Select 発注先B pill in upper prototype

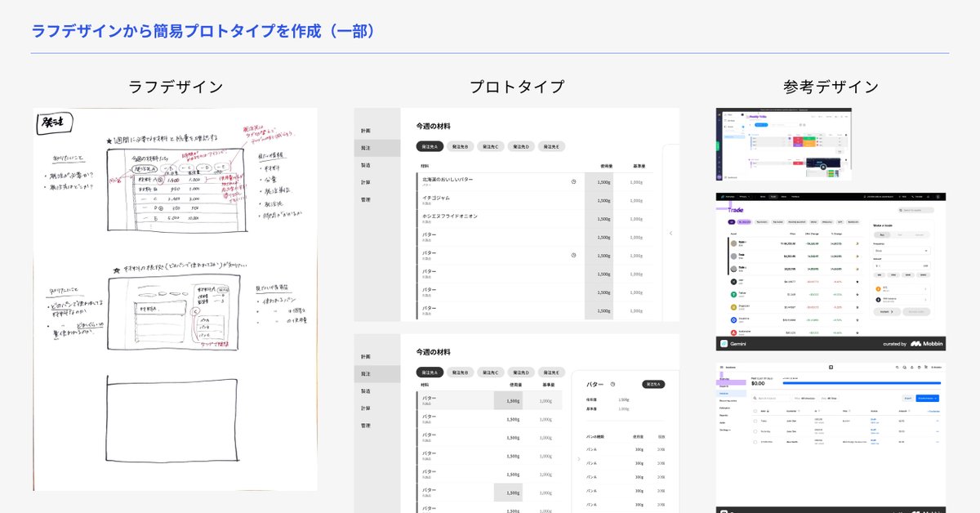[460, 146]
